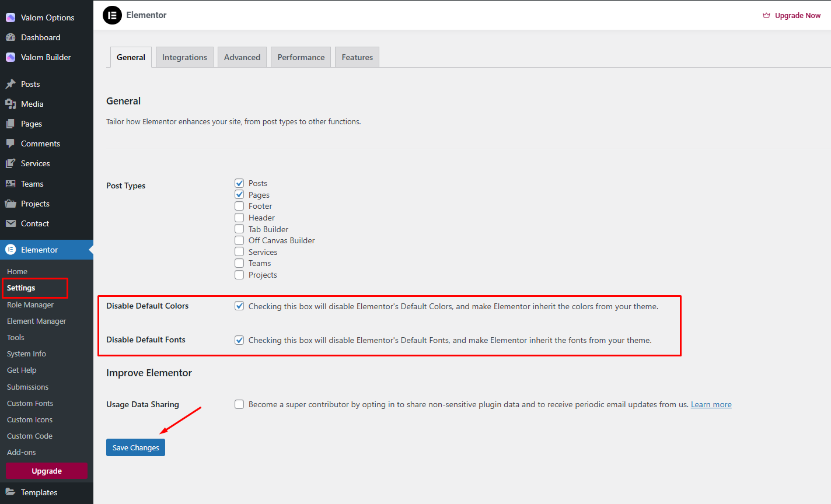
Task: Open Role Manager in Elementor submenu
Action: [x=30, y=304]
